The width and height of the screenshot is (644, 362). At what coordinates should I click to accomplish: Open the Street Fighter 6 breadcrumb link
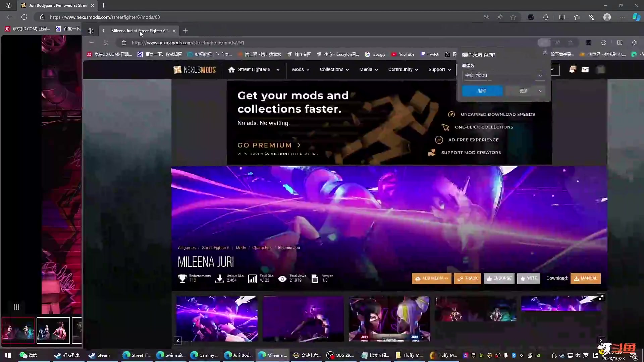point(216,248)
